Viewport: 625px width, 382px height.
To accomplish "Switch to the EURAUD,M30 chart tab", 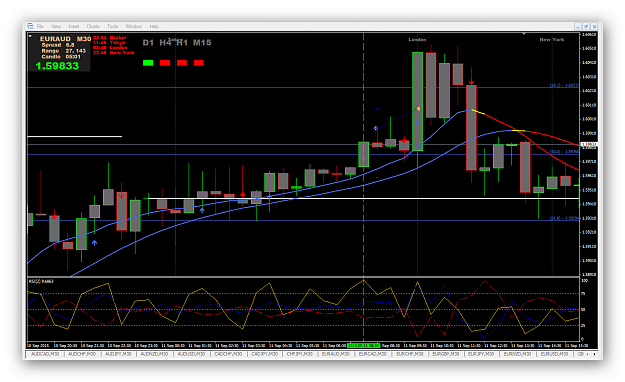I will point(336,354).
